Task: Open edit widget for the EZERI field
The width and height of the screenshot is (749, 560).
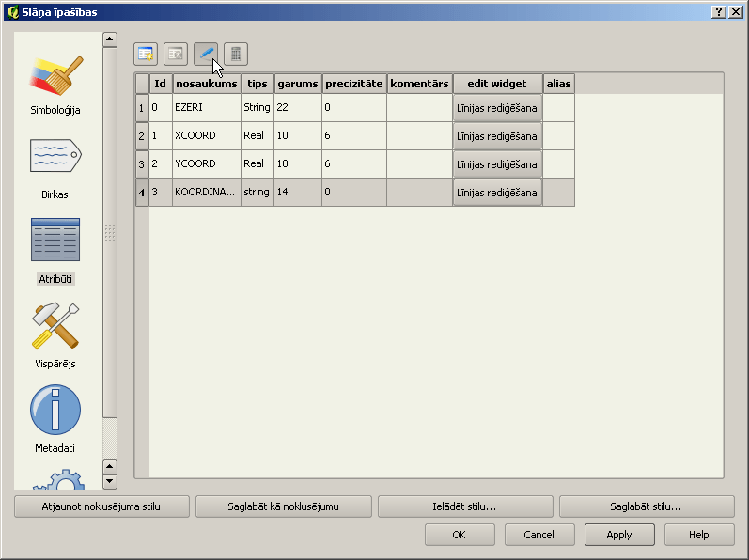Action: pos(497,108)
